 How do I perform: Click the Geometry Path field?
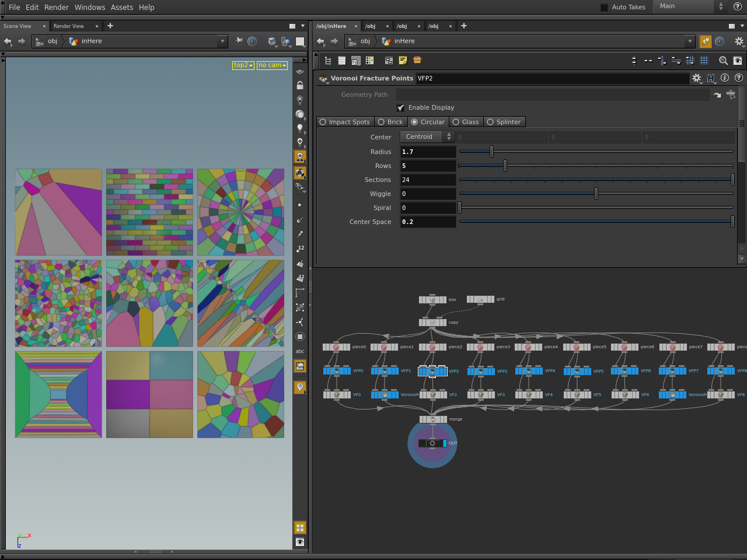point(553,94)
